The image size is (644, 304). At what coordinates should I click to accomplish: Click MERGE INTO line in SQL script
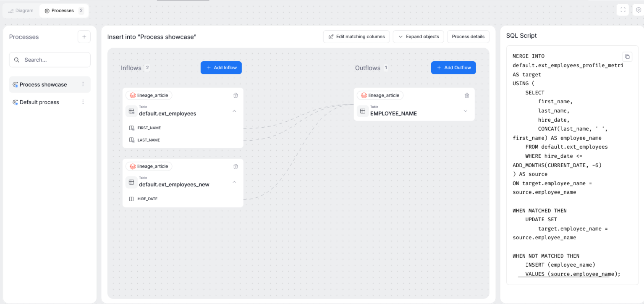(529, 56)
